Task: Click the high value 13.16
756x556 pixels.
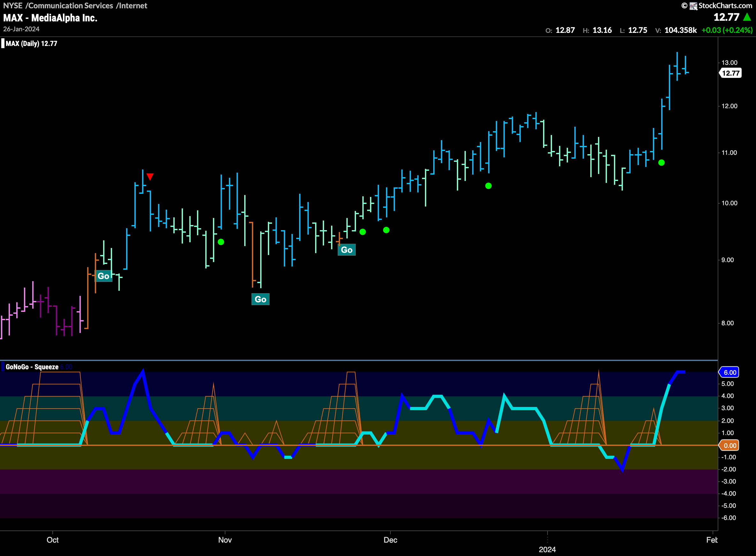Action: 602,30
